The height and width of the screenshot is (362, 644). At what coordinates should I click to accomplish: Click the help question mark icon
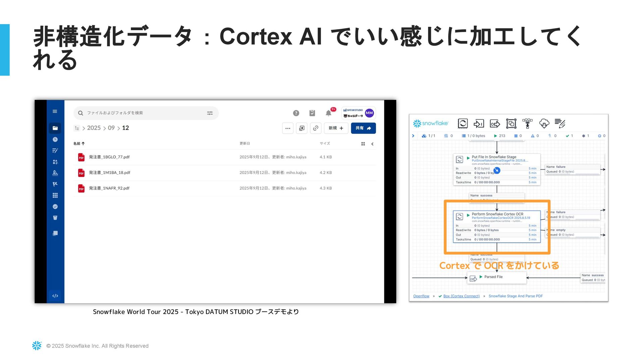pyautogui.click(x=296, y=113)
